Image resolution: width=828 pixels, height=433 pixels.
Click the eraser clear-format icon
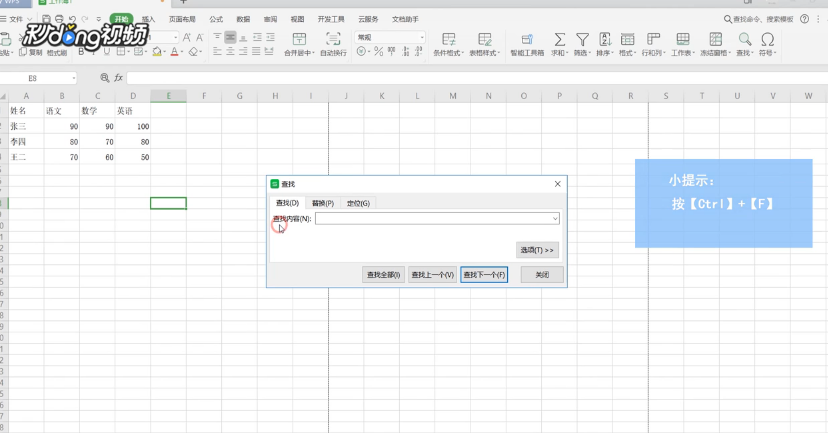(193, 52)
